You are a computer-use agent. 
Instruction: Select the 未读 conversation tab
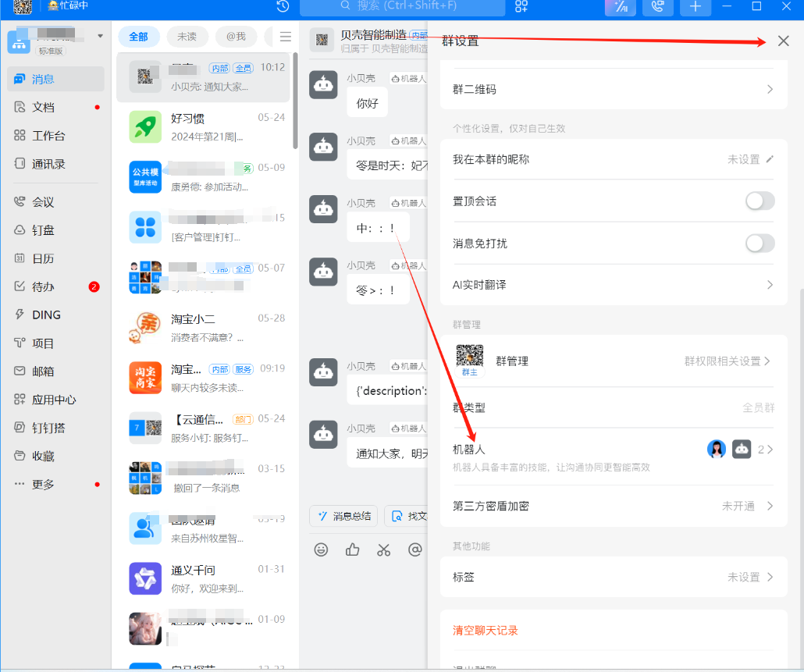tap(187, 37)
